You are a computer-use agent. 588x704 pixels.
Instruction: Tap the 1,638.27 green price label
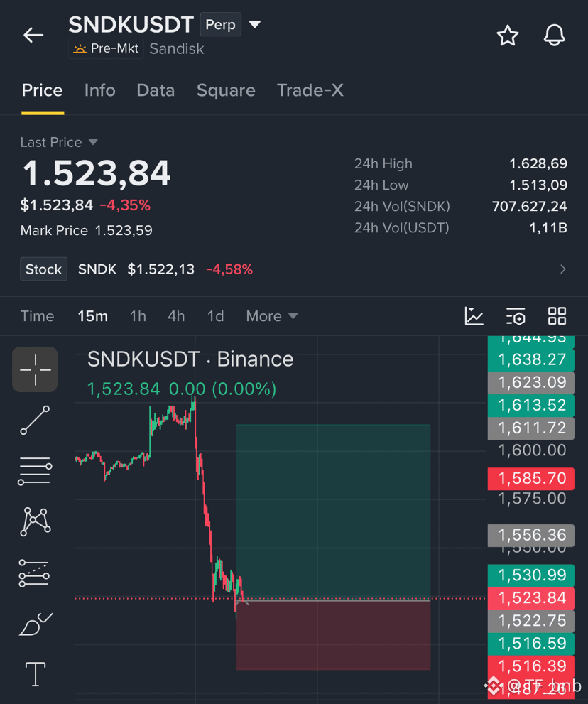click(x=531, y=359)
